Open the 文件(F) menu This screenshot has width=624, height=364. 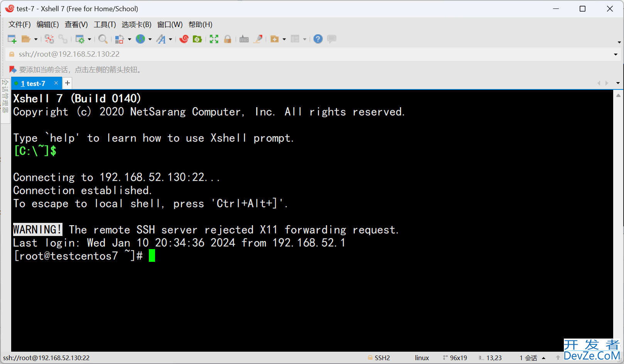tap(20, 25)
